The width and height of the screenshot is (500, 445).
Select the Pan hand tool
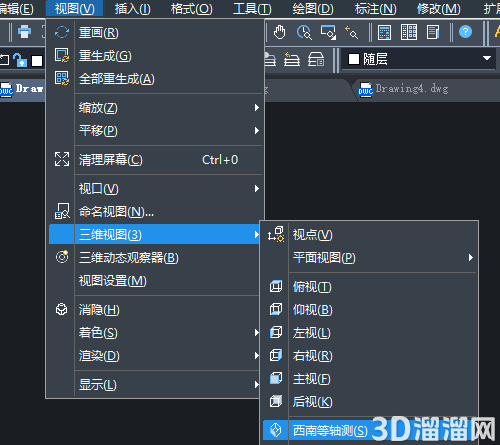point(279,32)
